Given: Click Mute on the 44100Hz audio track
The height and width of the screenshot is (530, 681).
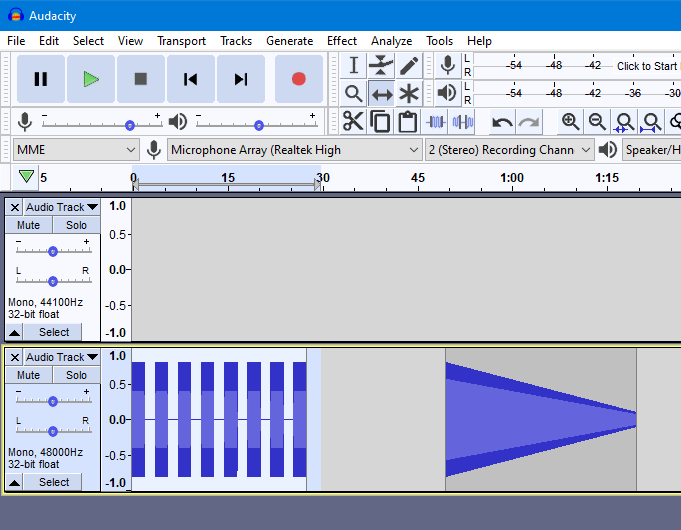Looking at the screenshot, I should coord(28,225).
